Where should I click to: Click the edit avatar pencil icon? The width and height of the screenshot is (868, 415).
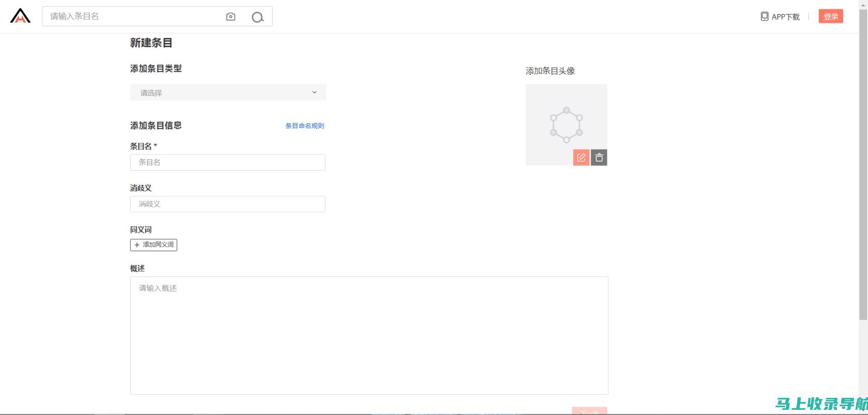pyautogui.click(x=581, y=158)
